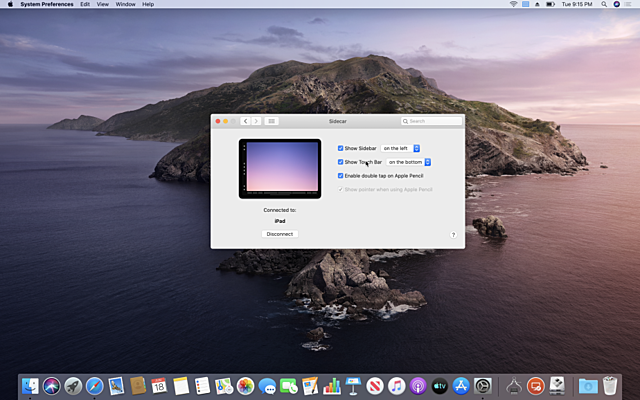
Task: Uncheck the Show Sidebar checkbox
Action: 340,148
